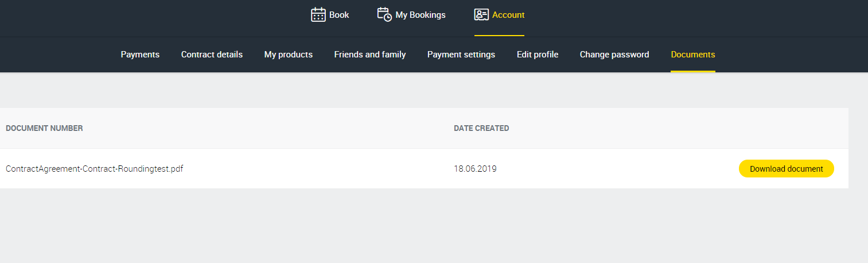Open the My products tab

tap(288, 55)
